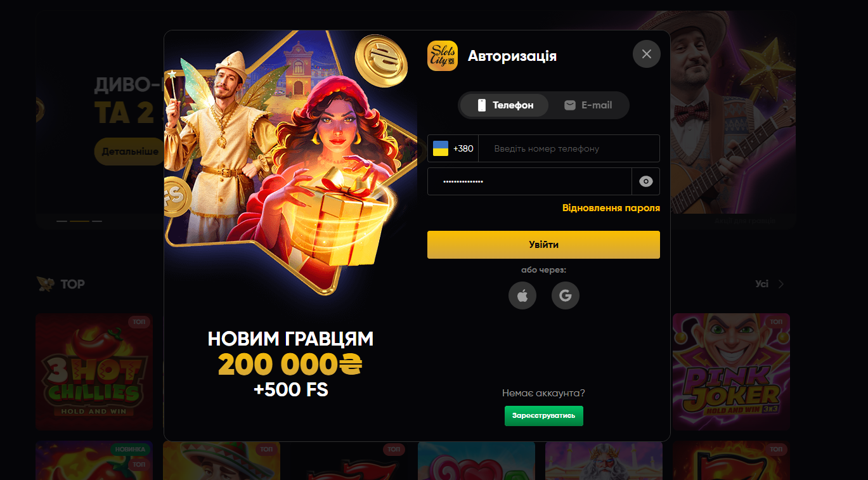Click the TOP section wing icon
This screenshot has height=480, width=868.
pyautogui.click(x=45, y=283)
